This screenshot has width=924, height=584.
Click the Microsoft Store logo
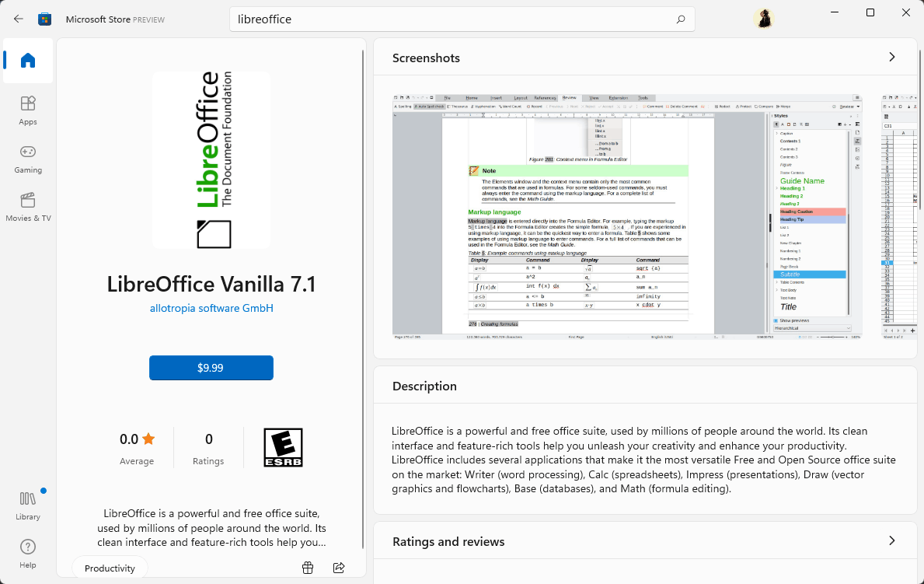(x=44, y=19)
